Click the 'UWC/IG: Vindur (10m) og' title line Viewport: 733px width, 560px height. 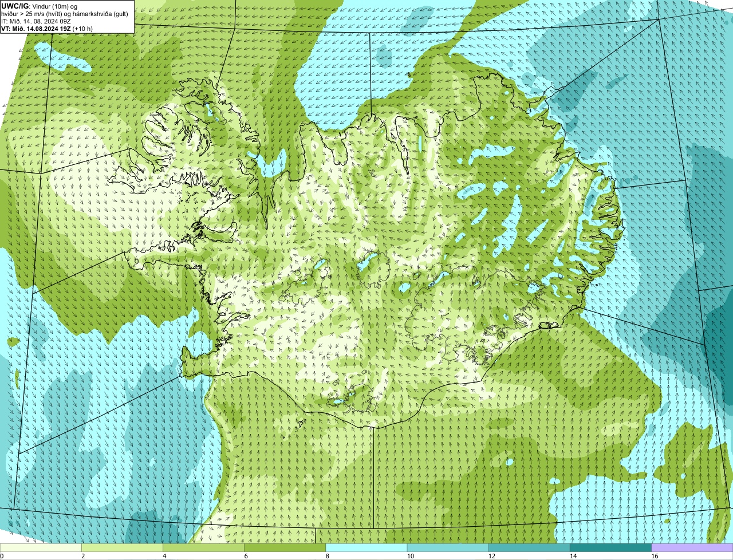tap(40, 6)
